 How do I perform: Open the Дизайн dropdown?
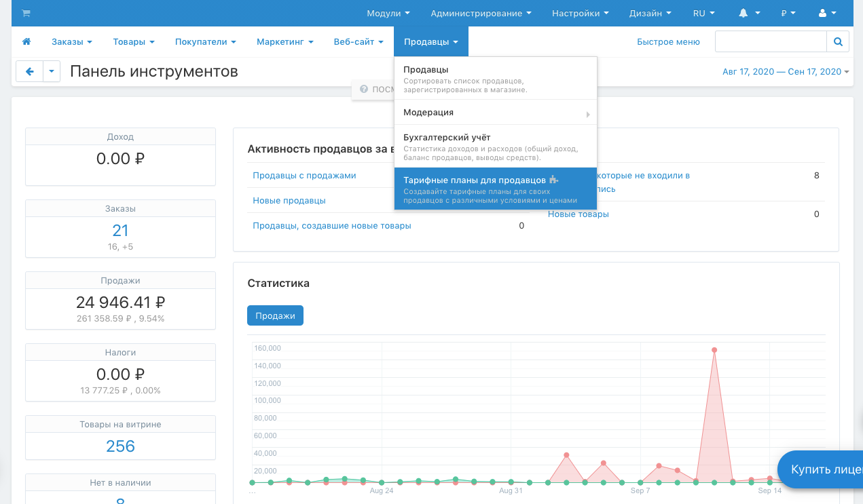[650, 13]
